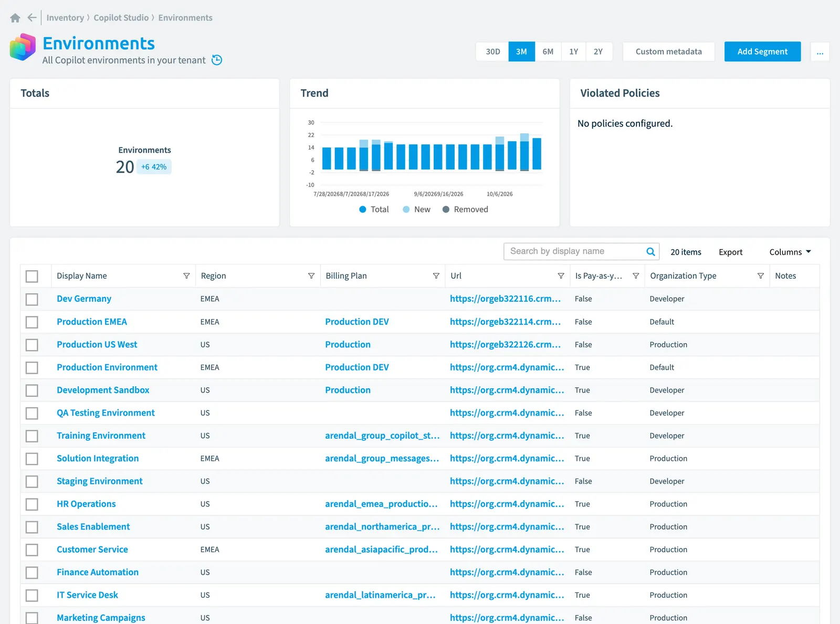The image size is (840, 624).
Task: Open the Production US West environment
Action: [x=97, y=344]
